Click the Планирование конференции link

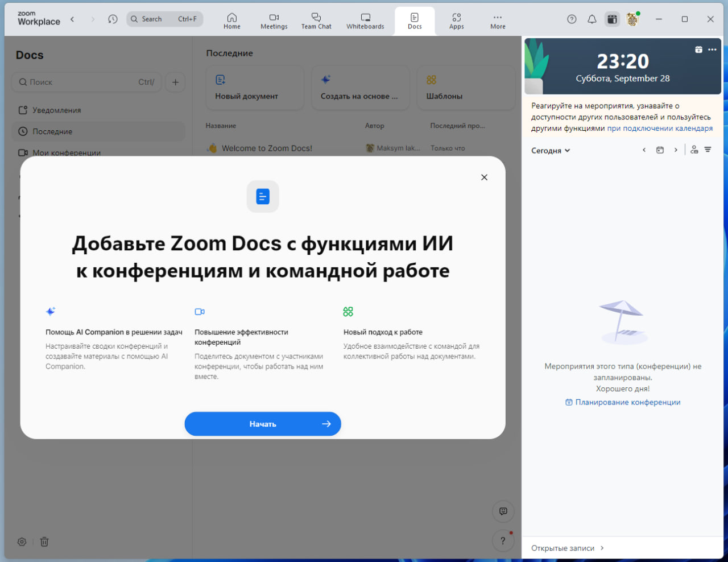tap(623, 402)
